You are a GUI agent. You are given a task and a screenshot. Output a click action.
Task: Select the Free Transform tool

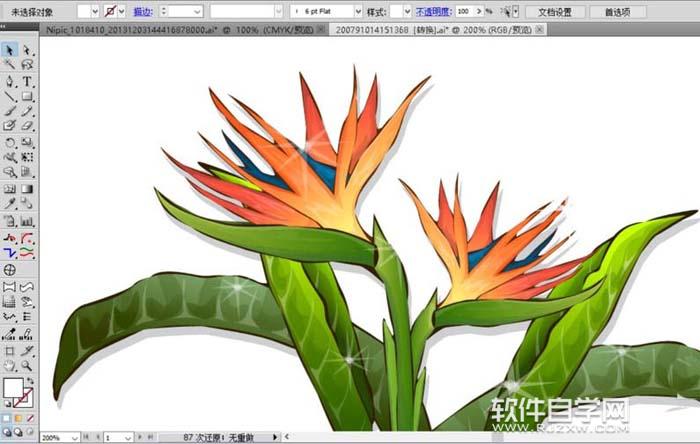(x=27, y=157)
